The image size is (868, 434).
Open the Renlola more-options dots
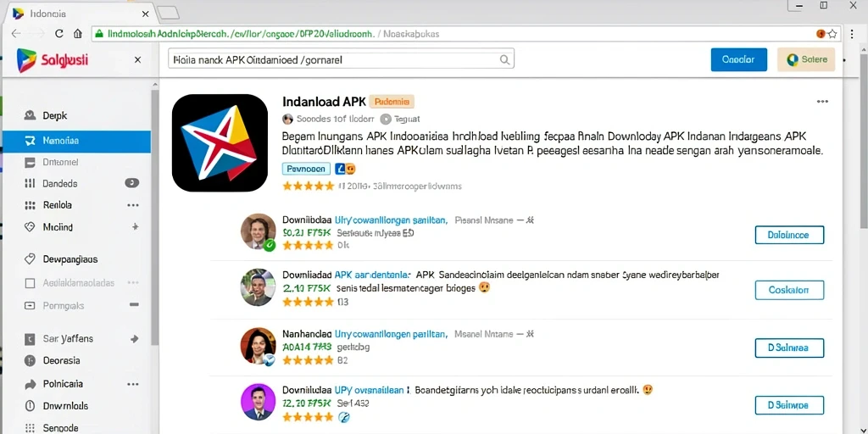pos(133,205)
